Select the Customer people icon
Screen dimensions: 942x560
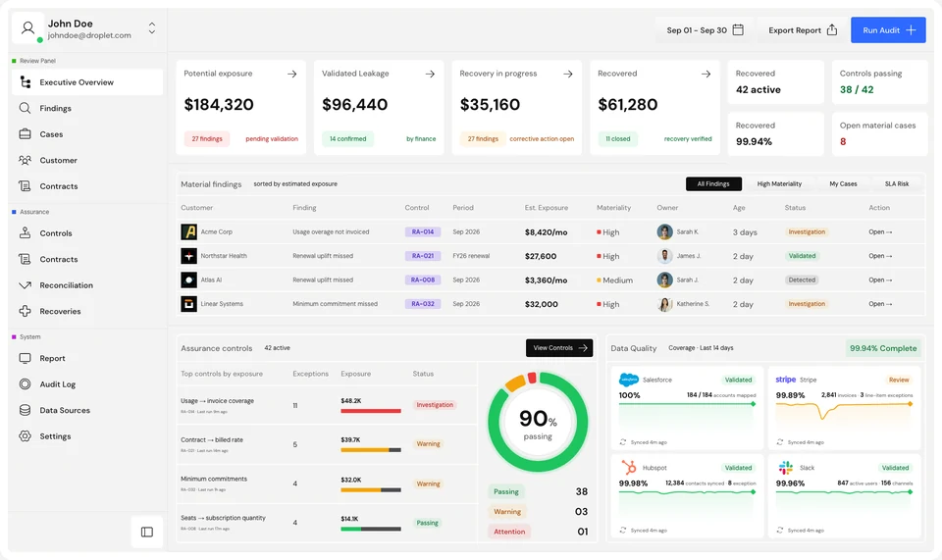tap(25, 160)
